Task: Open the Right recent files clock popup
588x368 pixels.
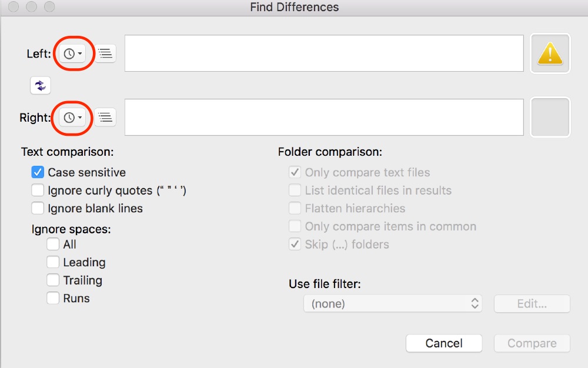Action: (73, 118)
